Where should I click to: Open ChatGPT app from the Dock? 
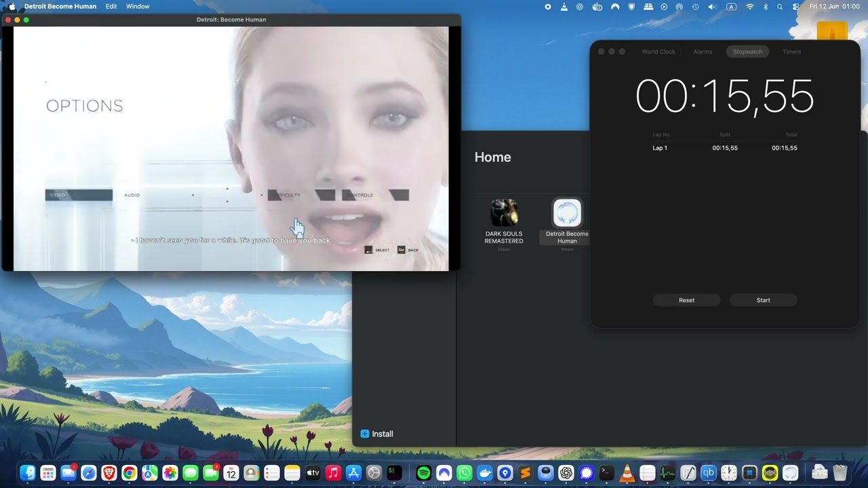[566, 473]
